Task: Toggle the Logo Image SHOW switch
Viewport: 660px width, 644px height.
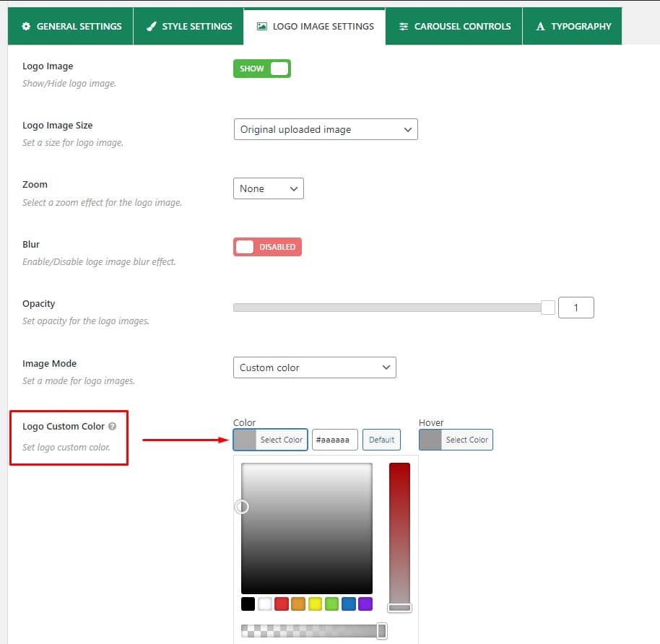Action: pyautogui.click(x=262, y=69)
